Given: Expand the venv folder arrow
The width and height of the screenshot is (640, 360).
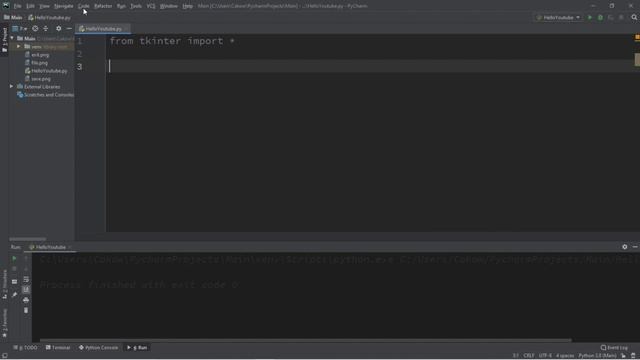Looking at the screenshot, I should tap(18, 47).
